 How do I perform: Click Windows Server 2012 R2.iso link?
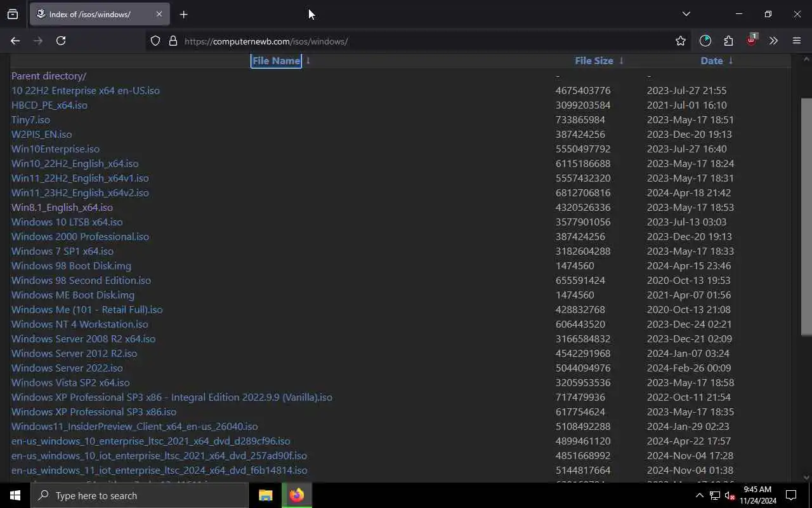point(74,354)
